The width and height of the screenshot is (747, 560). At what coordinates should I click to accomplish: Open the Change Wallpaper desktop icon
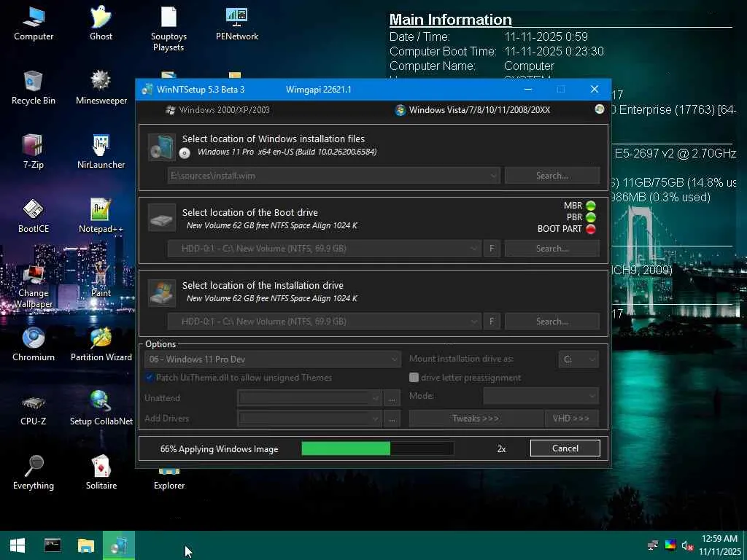pyautogui.click(x=34, y=286)
